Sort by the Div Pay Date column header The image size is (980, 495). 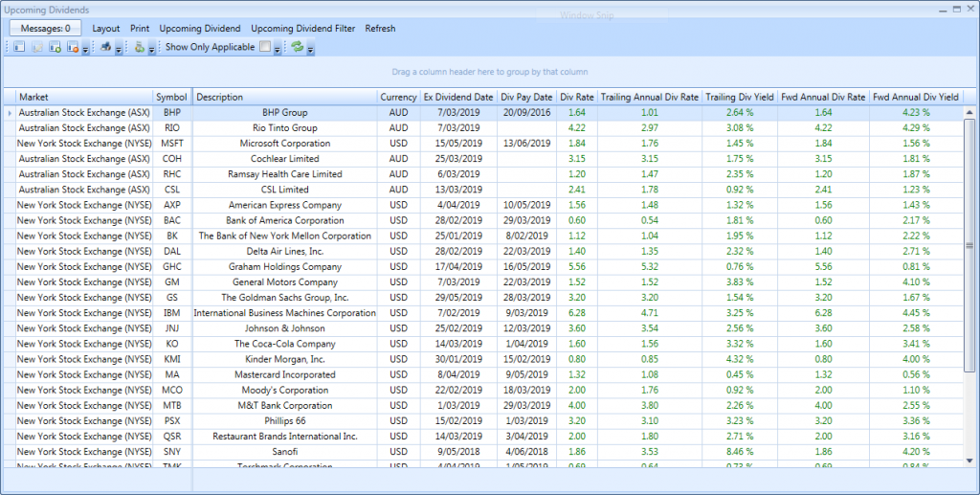tap(526, 97)
